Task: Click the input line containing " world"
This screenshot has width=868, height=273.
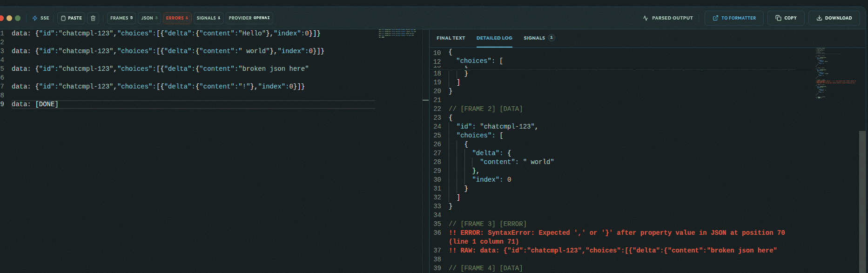Action: pos(168,51)
